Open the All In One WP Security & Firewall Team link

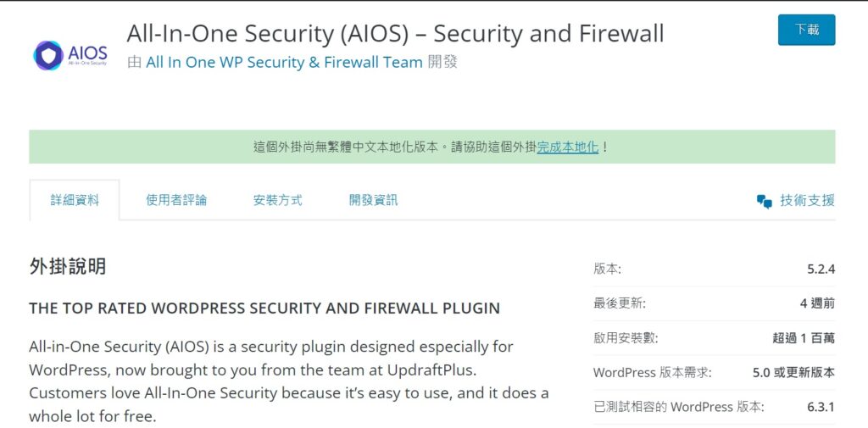click(284, 62)
